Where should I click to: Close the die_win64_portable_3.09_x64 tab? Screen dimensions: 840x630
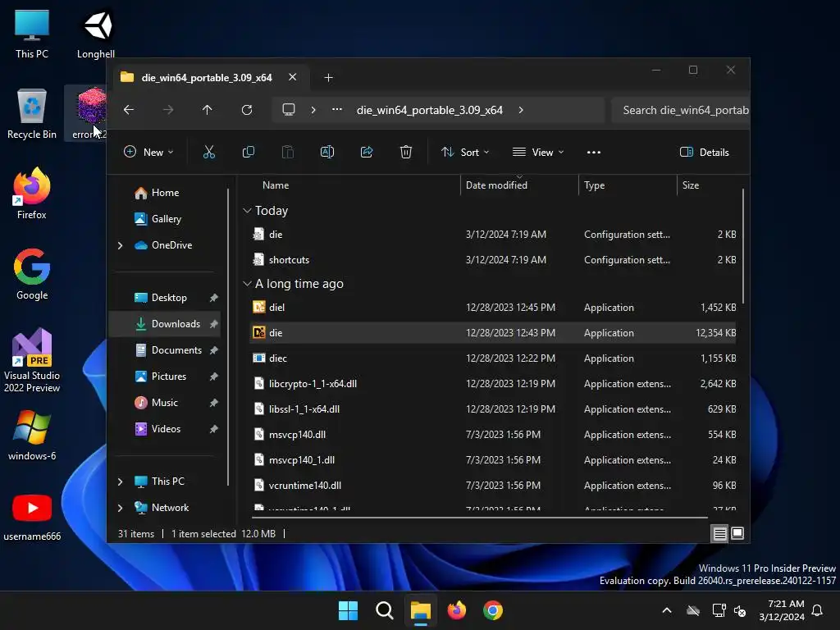(293, 77)
